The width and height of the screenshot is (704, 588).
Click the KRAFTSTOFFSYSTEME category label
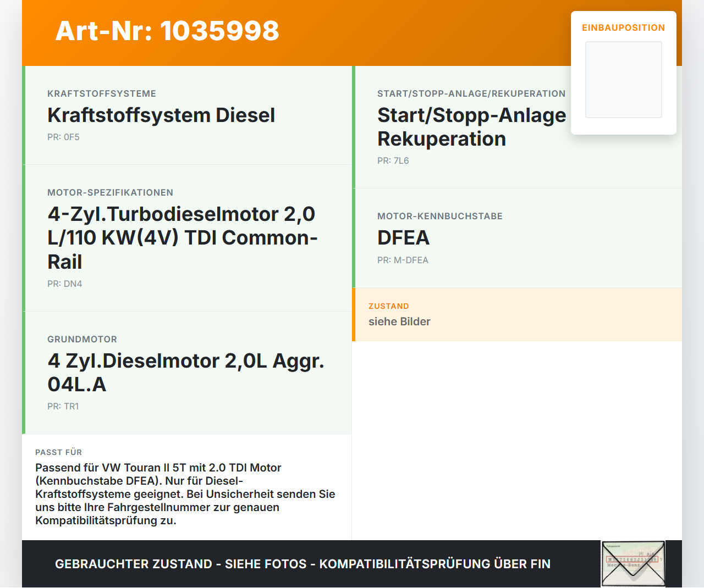tap(102, 93)
